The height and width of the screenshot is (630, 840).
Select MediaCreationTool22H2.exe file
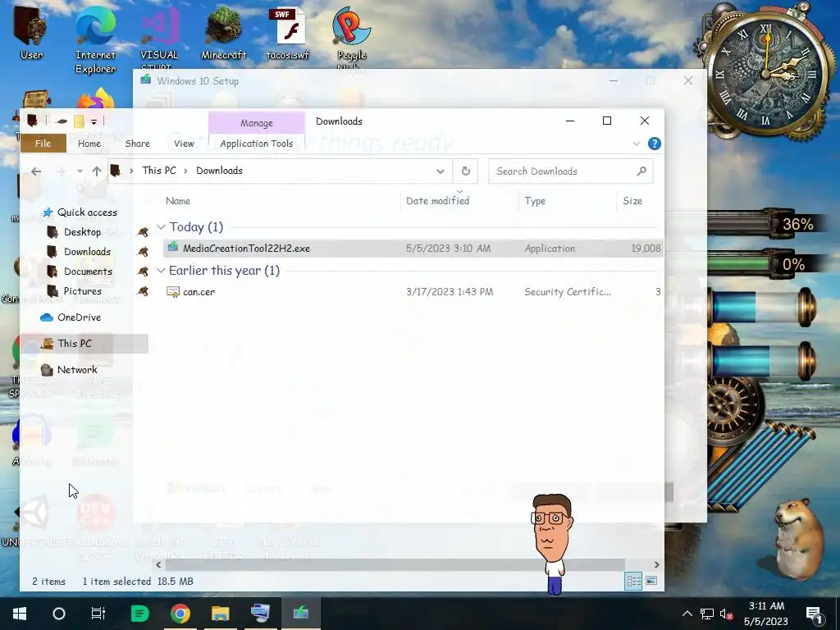click(413, 248)
